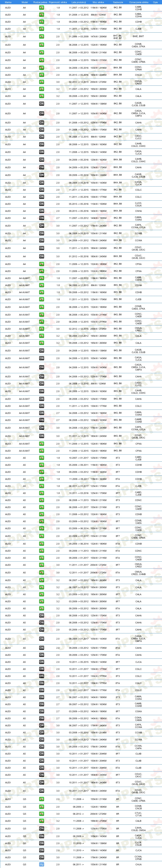Click Q5 production date 06.2012 ->
The width and height of the screenshot is (162, 868).
(79, 814)
